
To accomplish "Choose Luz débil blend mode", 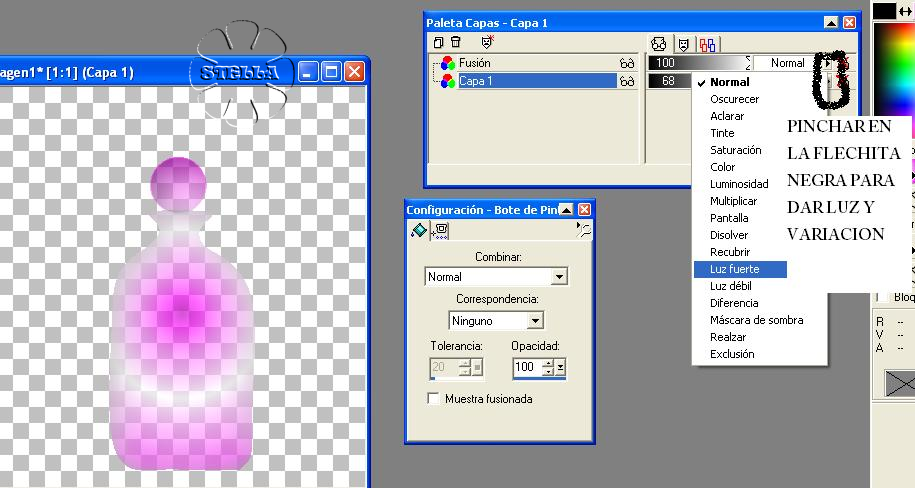I will point(731,286).
